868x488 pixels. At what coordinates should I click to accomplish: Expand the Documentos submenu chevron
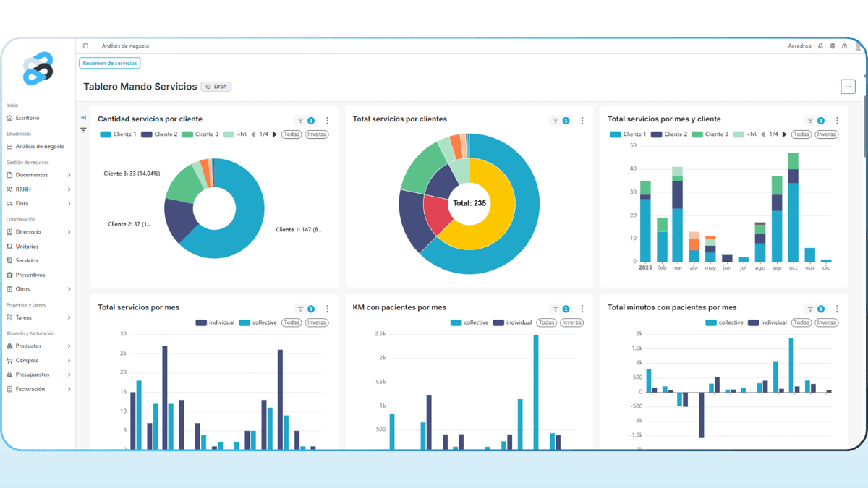point(69,175)
